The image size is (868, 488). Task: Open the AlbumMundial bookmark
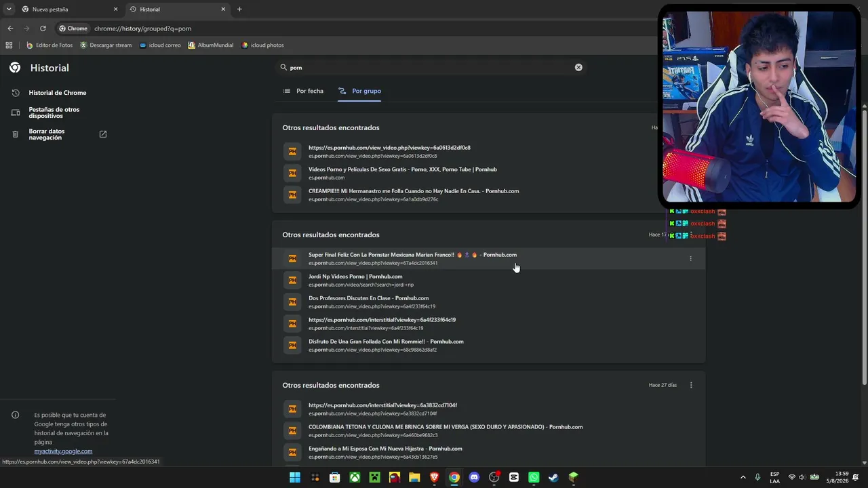coord(210,45)
